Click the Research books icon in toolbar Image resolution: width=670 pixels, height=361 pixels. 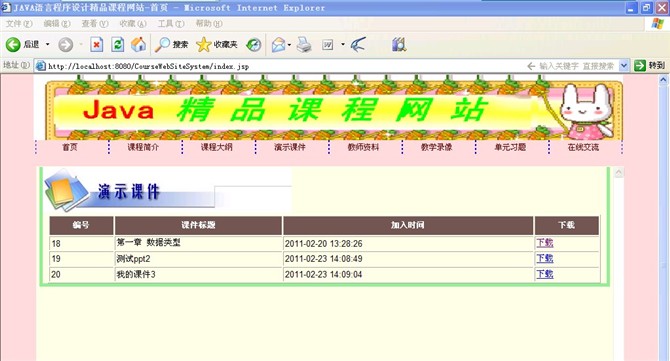(x=399, y=44)
